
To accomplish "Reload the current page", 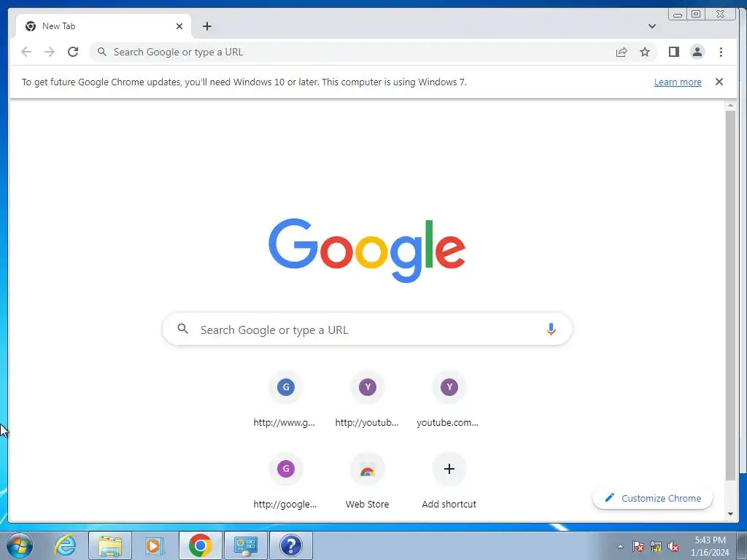I will (73, 52).
